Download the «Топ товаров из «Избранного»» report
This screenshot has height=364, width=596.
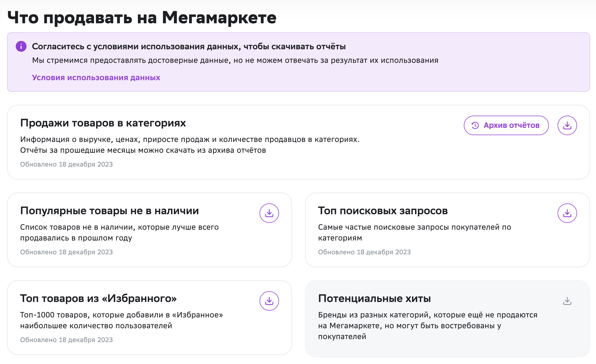click(x=269, y=301)
